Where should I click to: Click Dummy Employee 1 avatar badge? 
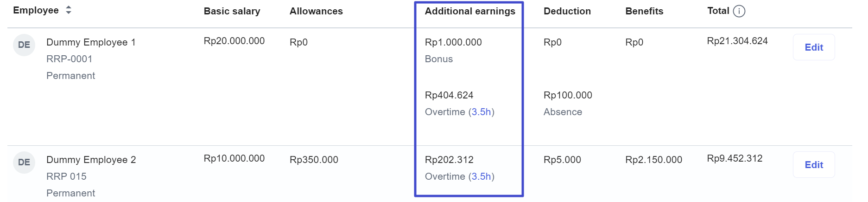click(x=24, y=45)
